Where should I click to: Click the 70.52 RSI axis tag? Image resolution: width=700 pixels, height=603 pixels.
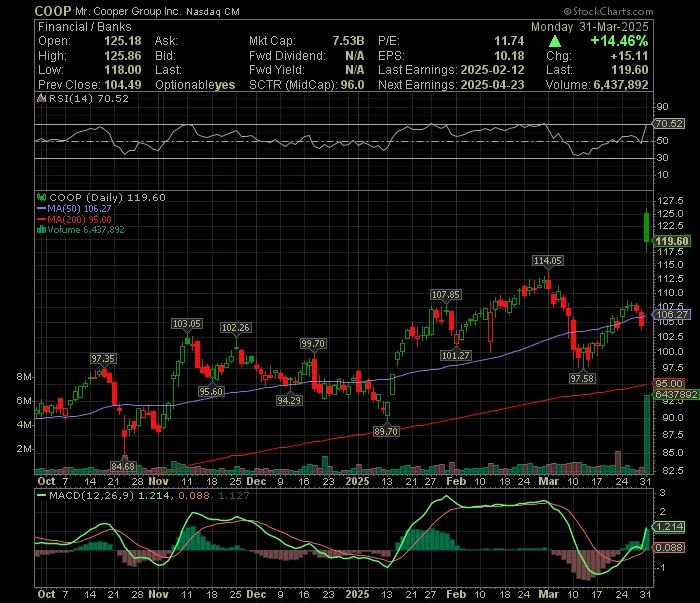click(668, 124)
